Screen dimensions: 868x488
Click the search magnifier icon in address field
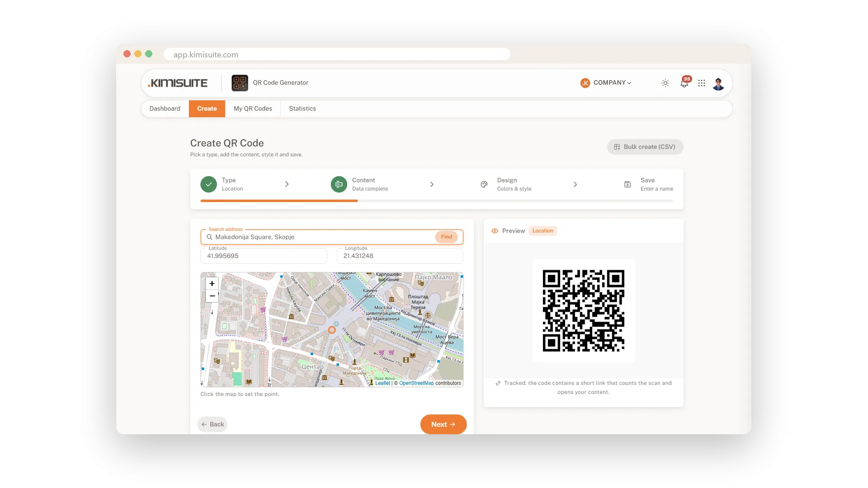click(209, 237)
